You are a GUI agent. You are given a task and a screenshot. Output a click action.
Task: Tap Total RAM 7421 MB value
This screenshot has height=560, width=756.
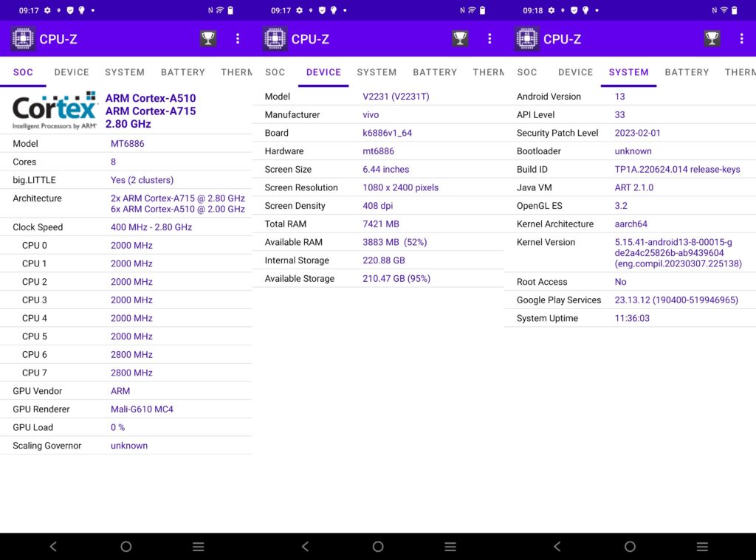381,224
